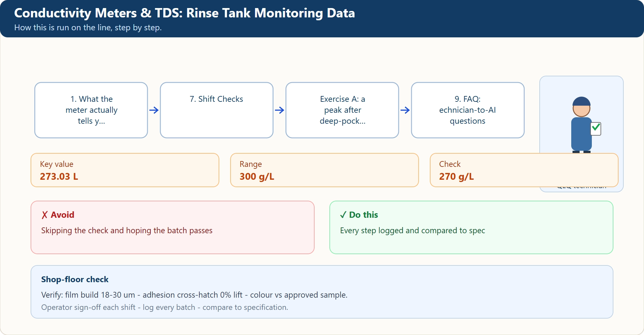Select the 'Exercise A: a peak after deep-pock...' box
644x335 pixels.
[x=342, y=110]
